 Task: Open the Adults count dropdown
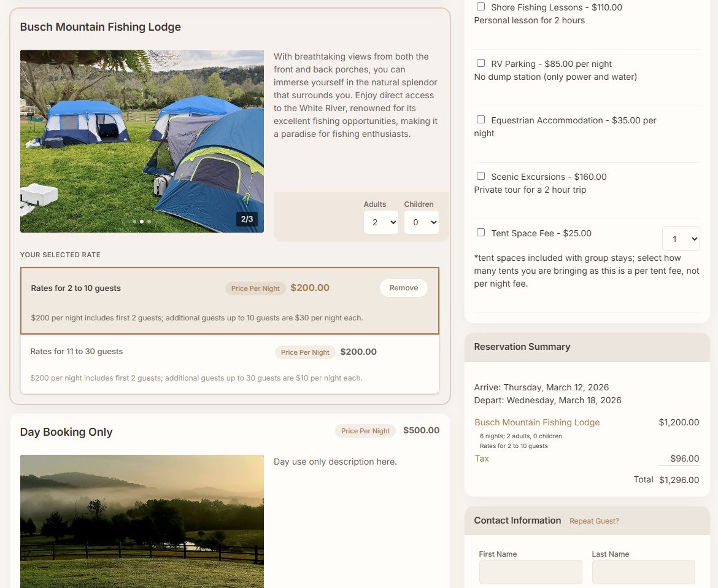pos(381,222)
